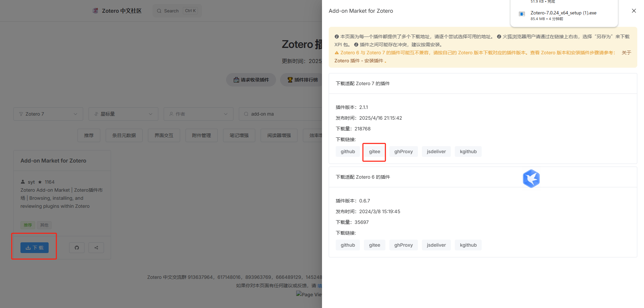Screen dimensions: 644x308
Task: Click kgithub link for Zotero 6 plugin
Action: pos(468,245)
